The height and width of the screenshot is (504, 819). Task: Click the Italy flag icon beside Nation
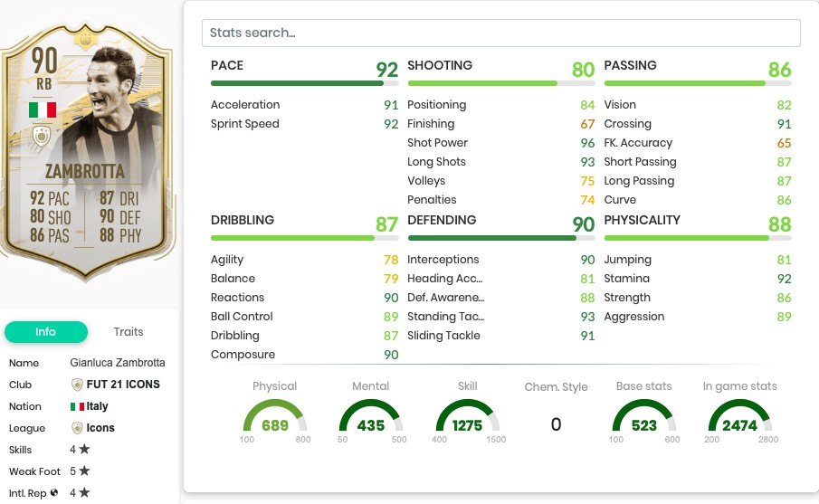tap(77, 407)
